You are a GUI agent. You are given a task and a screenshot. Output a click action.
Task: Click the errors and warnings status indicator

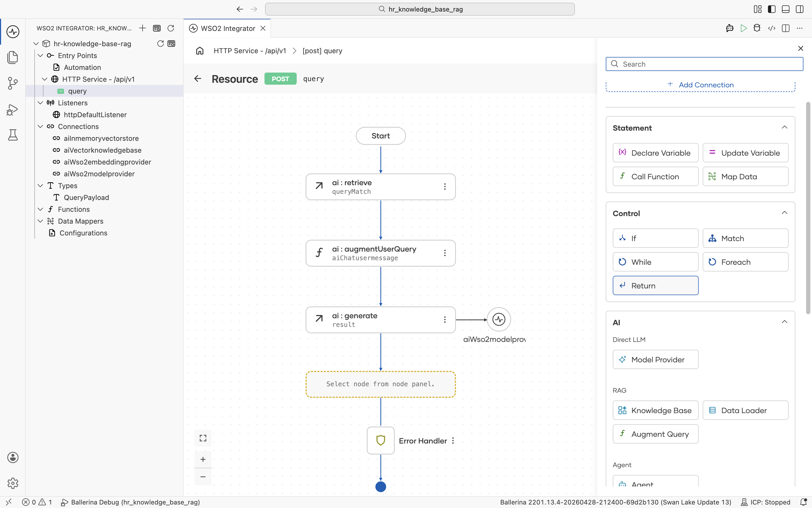click(x=37, y=502)
